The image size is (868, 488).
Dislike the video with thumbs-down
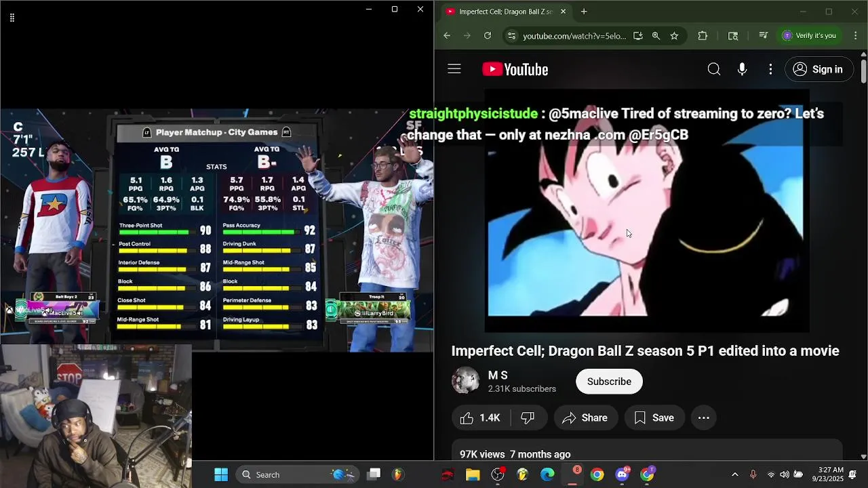[x=528, y=418]
